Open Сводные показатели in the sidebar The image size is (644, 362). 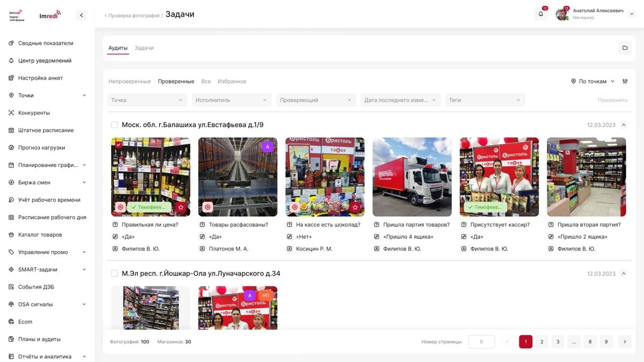pyautogui.click(x=46, y=43)
